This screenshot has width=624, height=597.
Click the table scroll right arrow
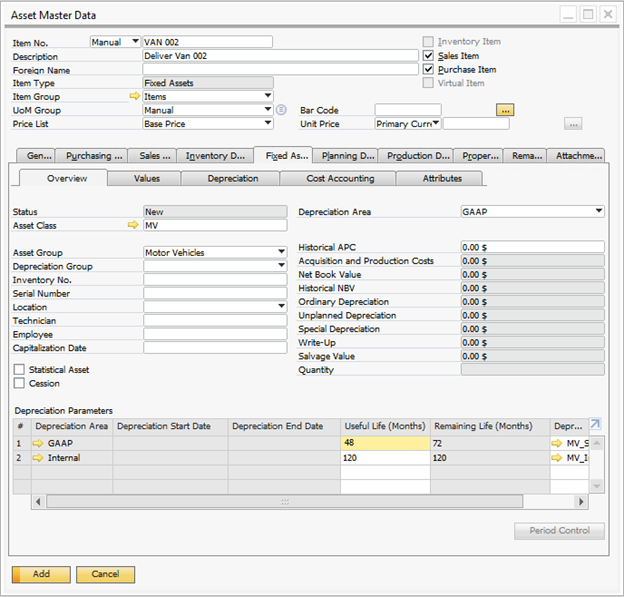click(x=581, y=501)
